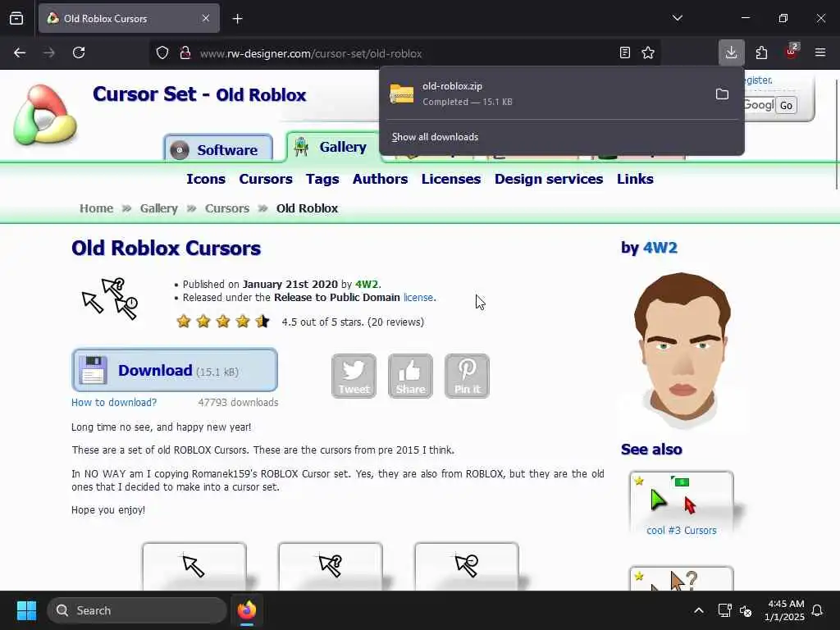Click the RealWorld Designer site logo
Image resolution: width=840 pixels, height=630 pixels.
coord(45,115)
